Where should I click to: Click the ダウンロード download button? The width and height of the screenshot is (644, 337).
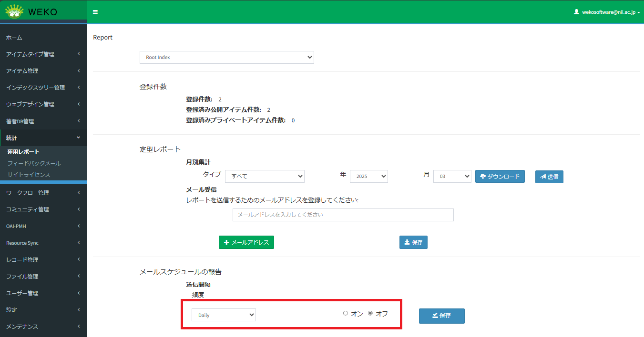(500, 176)
